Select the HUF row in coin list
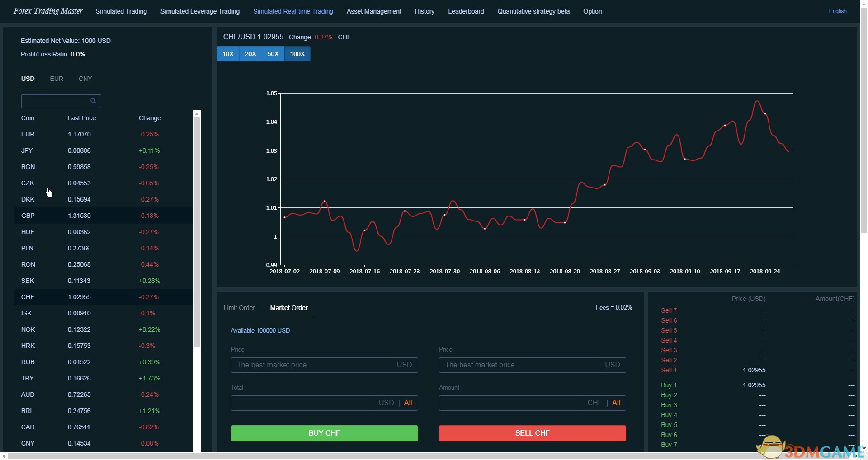Viewport: 868px width, 460px height. (x=103, y=232)
